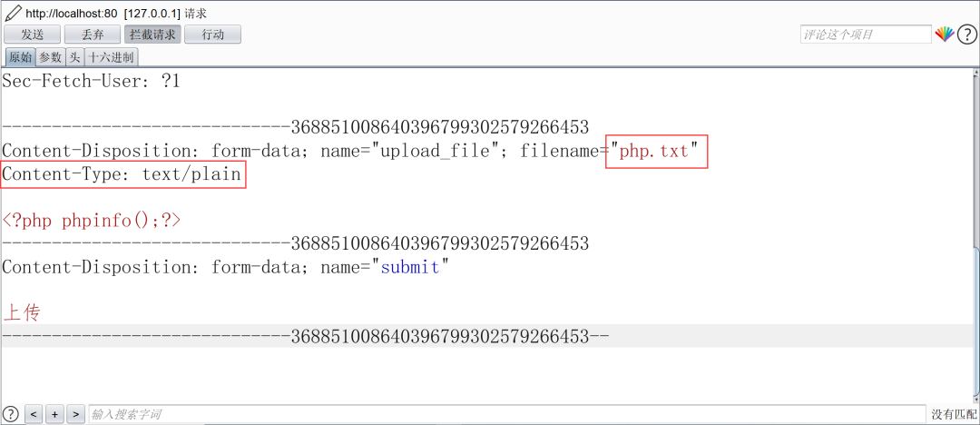Click the php.txt filename in the request

click(x=653, y=152)
